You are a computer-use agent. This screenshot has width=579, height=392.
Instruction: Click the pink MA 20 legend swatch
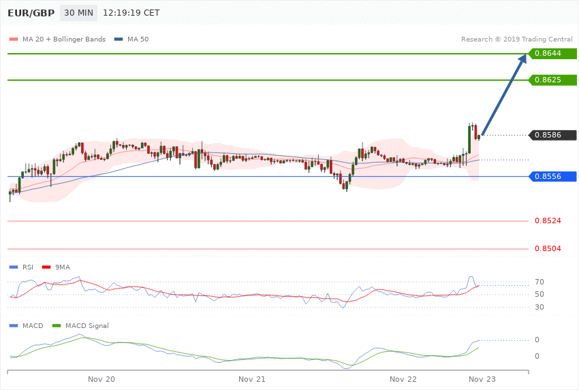[14, 39]
